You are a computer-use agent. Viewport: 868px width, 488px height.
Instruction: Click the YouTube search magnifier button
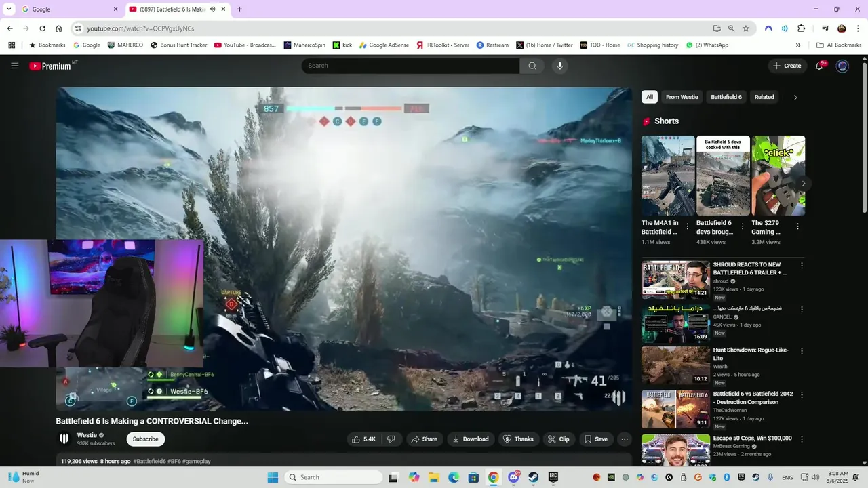(532, 66)
